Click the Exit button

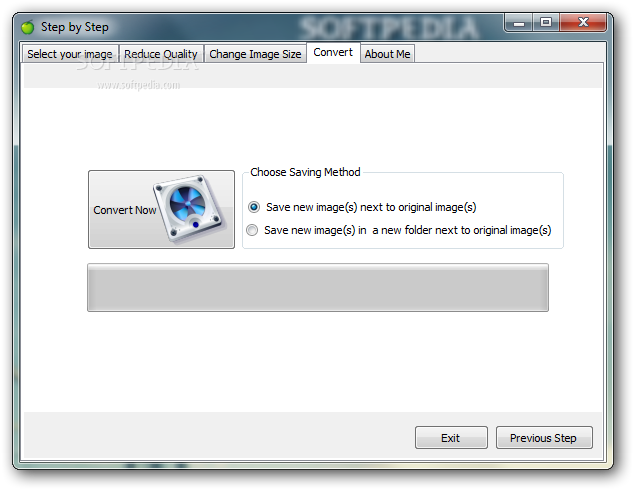tap(451, 438)
